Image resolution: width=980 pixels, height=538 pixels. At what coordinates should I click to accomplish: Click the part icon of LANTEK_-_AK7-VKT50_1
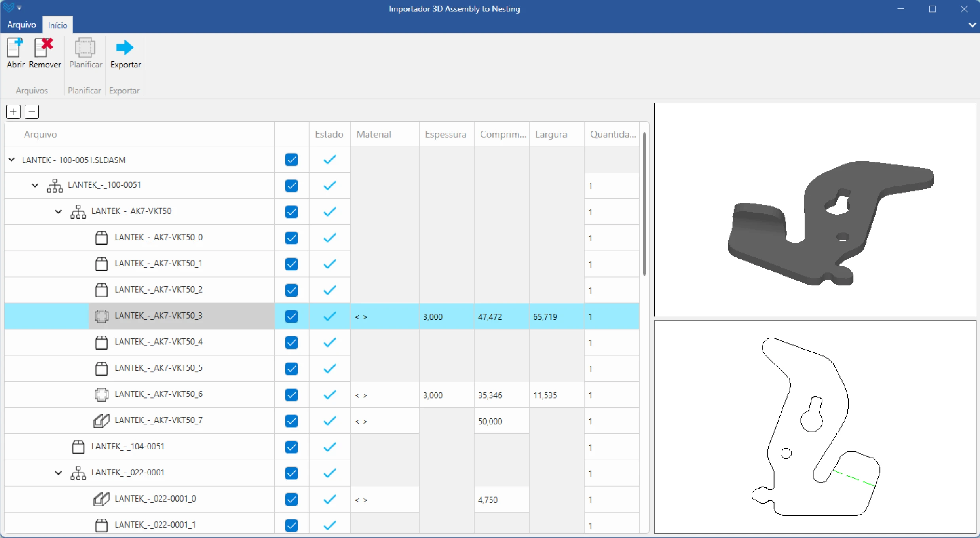tap(101, 264)
